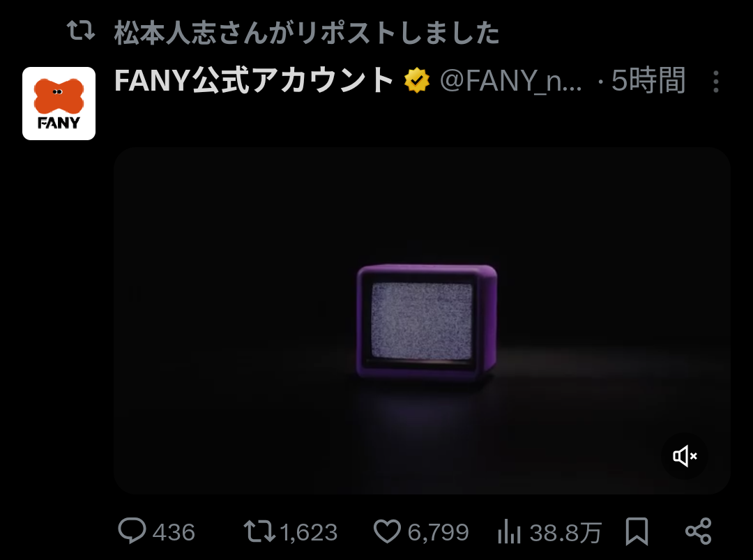Screen dimensions: 753x560
Task: Bookmark this FANY post
Action: (637, 531)
